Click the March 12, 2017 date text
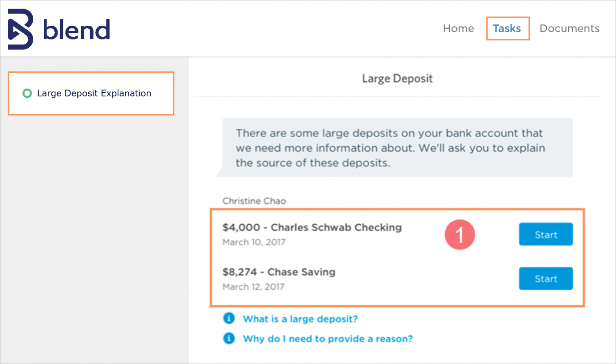 pyautogui.click(x=253, y=287)
